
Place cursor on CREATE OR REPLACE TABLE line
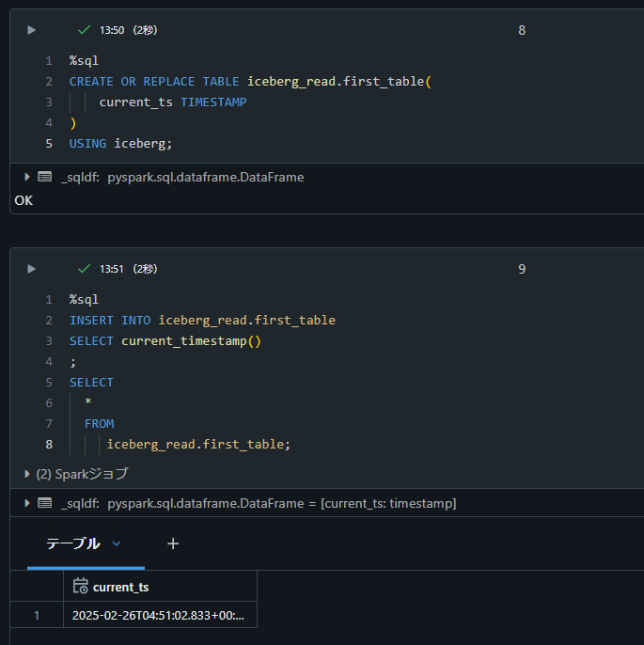click(250, 82)
